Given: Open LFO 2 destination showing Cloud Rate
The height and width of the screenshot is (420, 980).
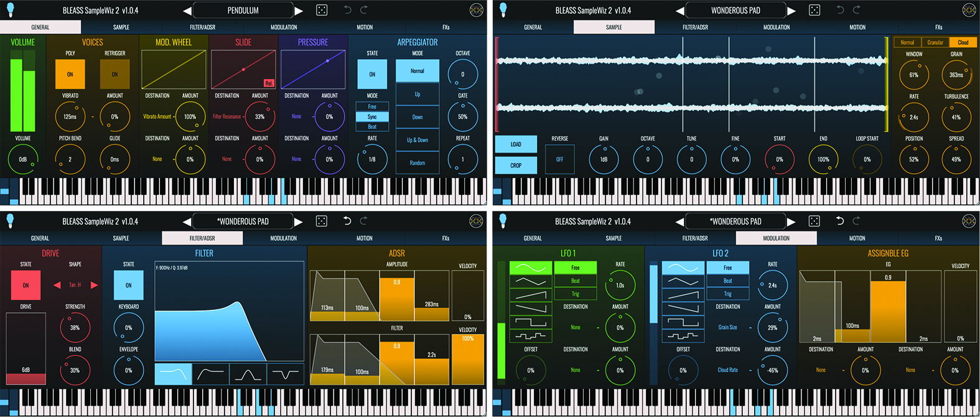Looking at the screenshot, I should [x=728, y=370].
